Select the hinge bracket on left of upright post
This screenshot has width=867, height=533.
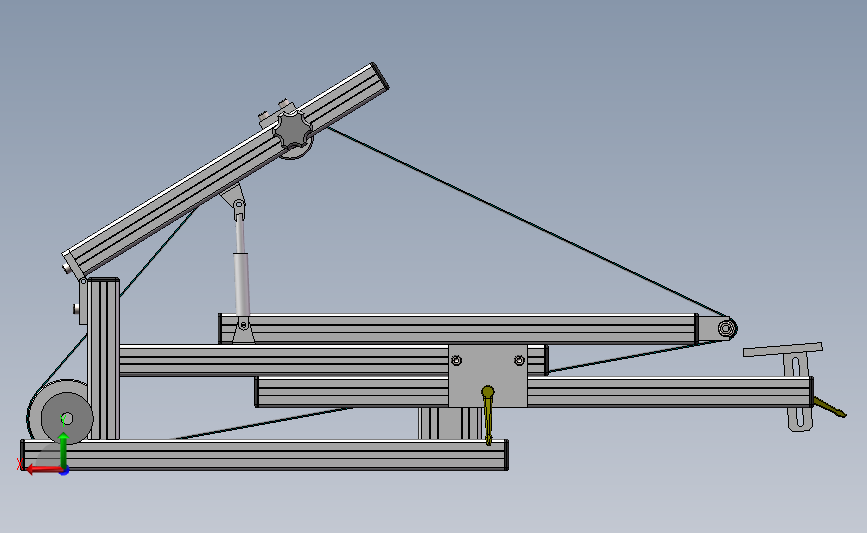(x=82, y=302)
